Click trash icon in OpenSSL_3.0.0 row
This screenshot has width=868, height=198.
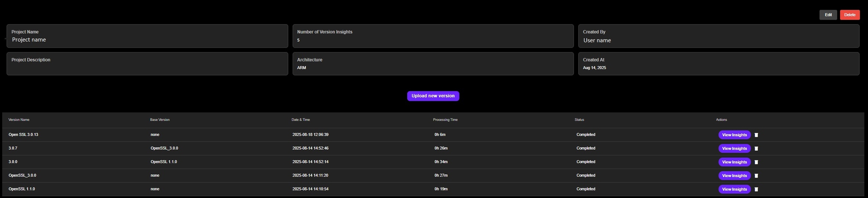756,176
